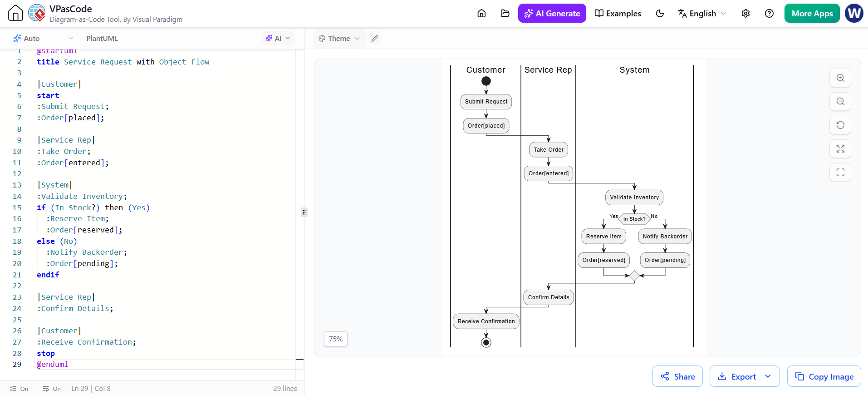Click the '@enduml' code line

pyautogui.click(x=52, y=364)
